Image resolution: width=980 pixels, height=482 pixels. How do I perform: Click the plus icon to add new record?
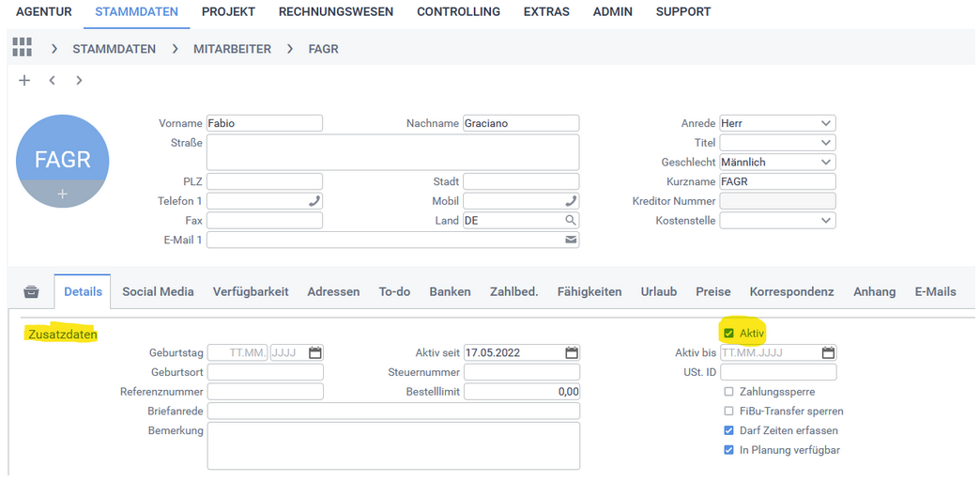point(24,81)
